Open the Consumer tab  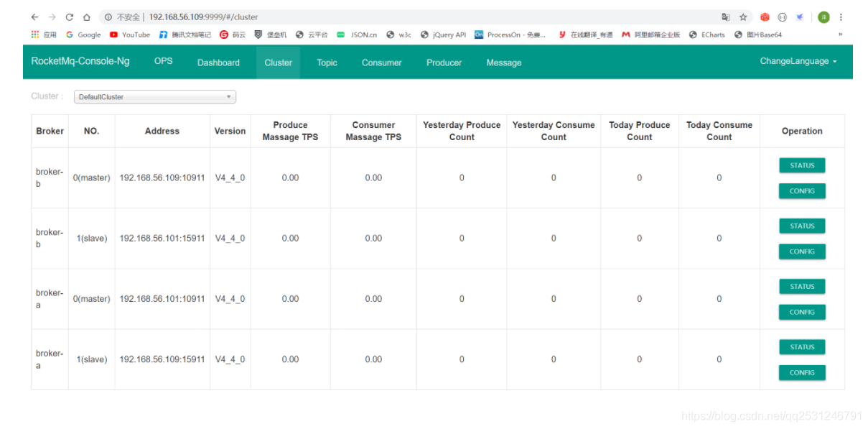(381, 63)
